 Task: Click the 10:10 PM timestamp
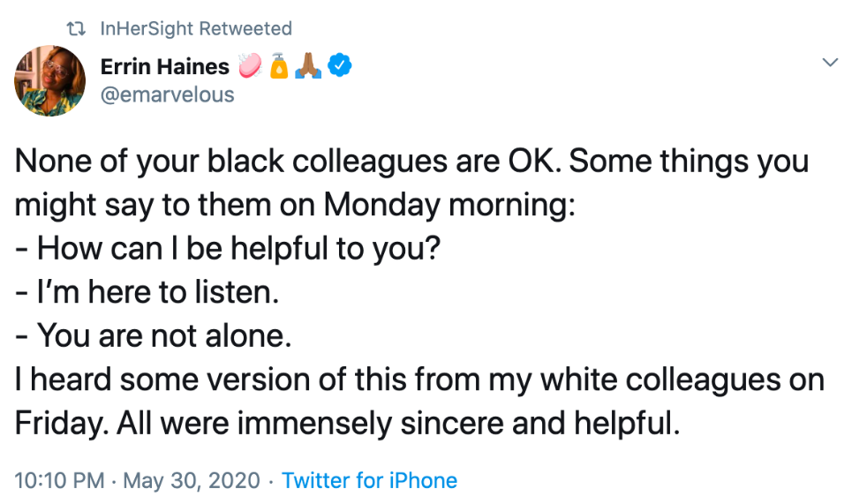coord(59,481)
